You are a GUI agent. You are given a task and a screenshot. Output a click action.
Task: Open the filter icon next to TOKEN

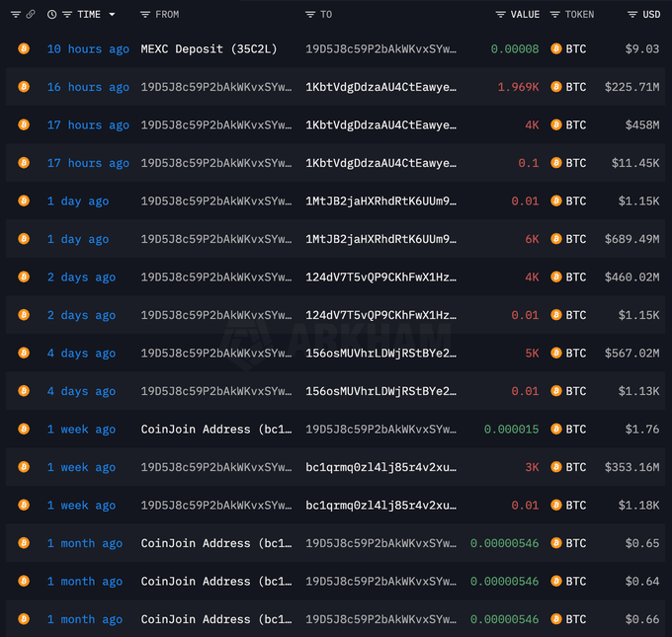tap(555, 15)
